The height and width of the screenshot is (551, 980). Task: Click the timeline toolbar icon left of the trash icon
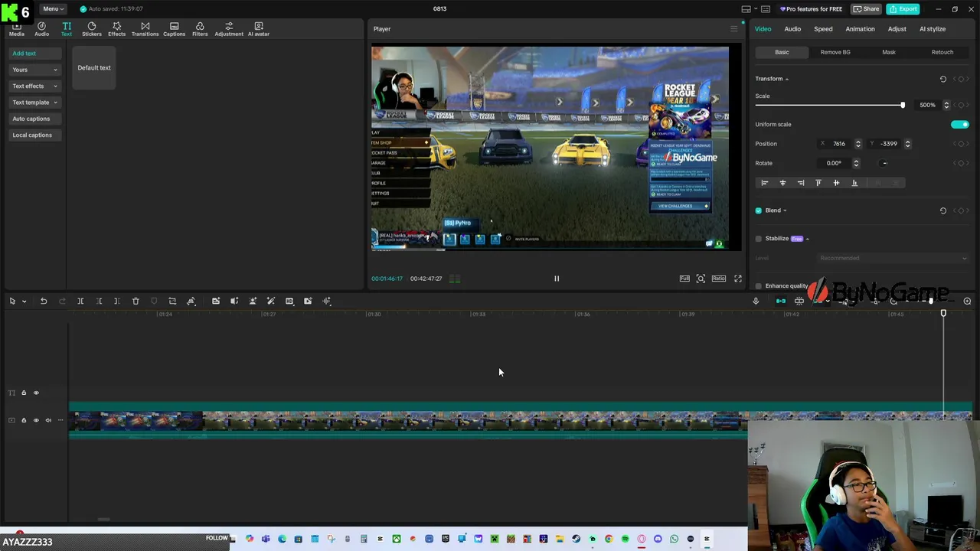117,301
